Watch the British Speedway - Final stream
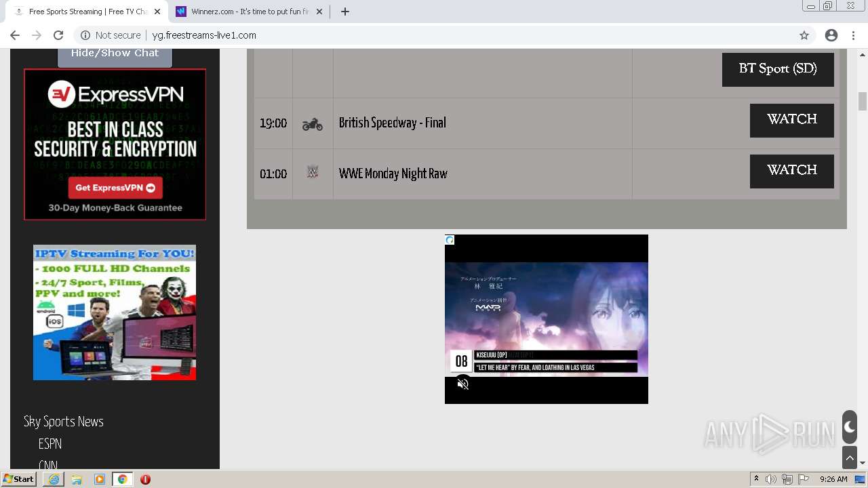This screenshot has height=488, width=868. tap(792, 120)
